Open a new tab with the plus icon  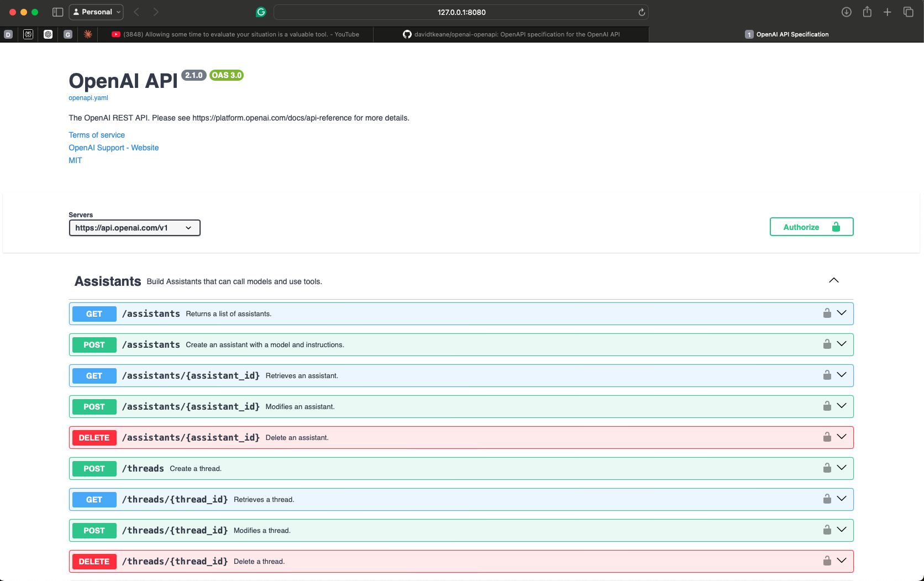coord(887,12)
